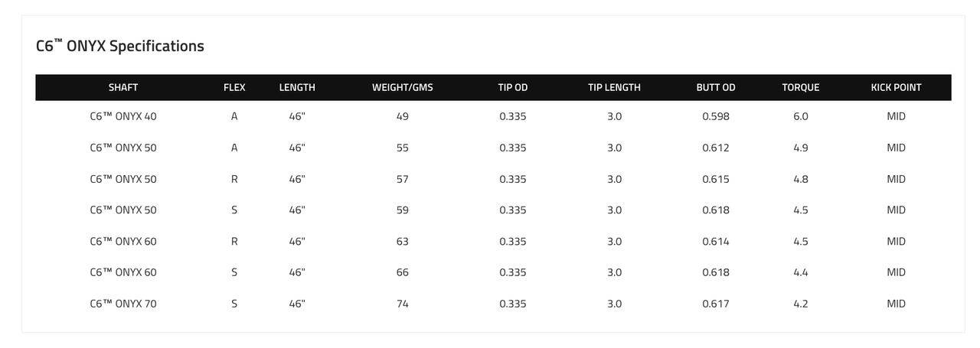Select the TORQUE column header
980x348 pixels.
point(801,87)
